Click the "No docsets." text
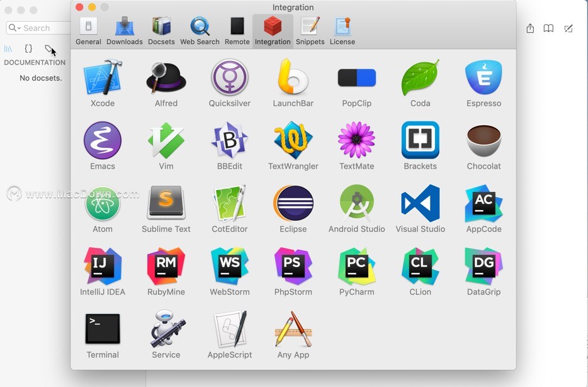Image resolution: width=588 pixels, height=387 pixels. tap(41, 78)
